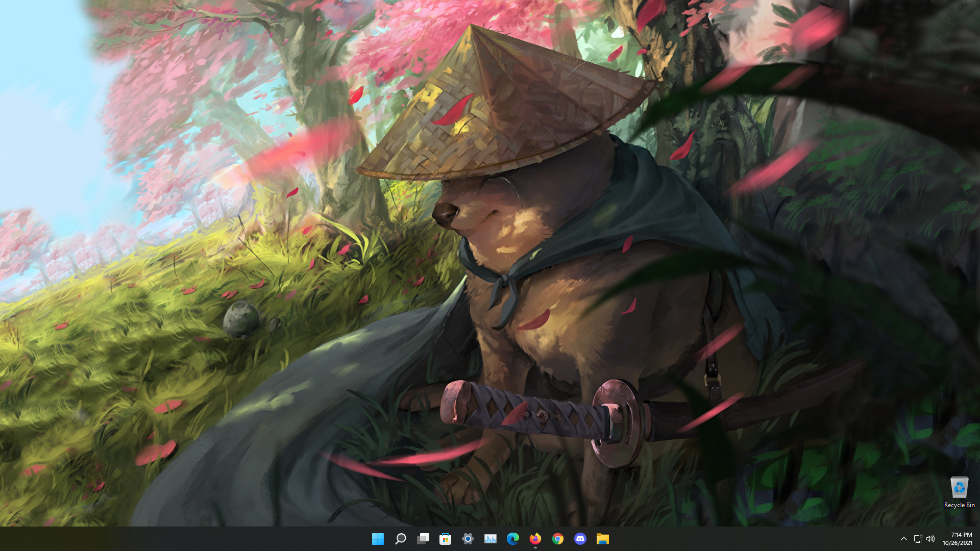Open the 7:14 PM clock and calendar
The width and height of the screenshot is (980, 551).
pyautogui.click(x=958, y=539)
